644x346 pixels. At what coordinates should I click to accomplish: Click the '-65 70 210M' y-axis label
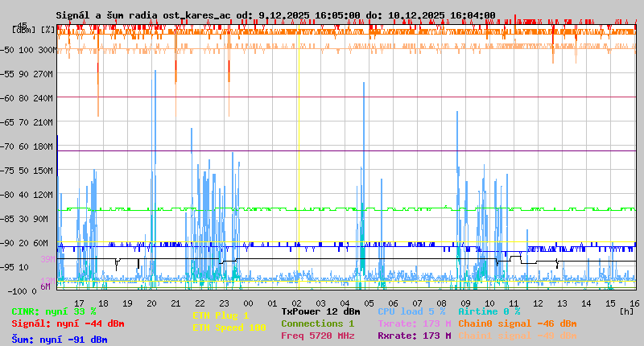(27, 122)
